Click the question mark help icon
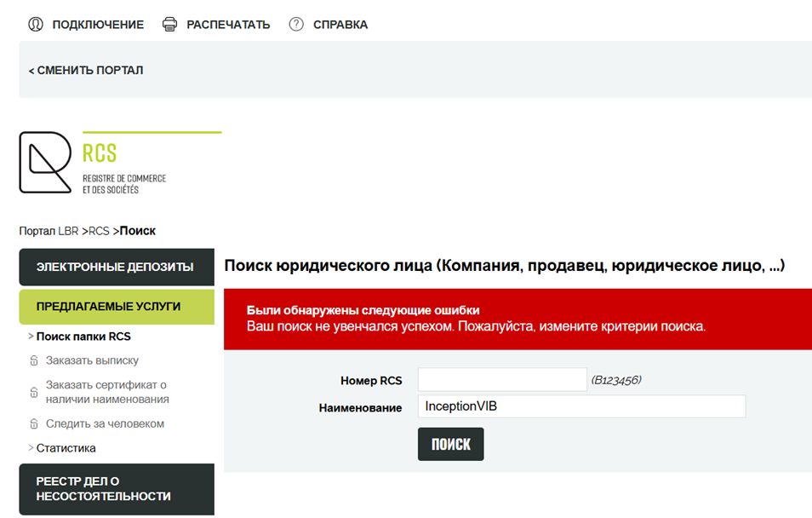Viewport: 812px width, 518px height. tap(296, 25)
